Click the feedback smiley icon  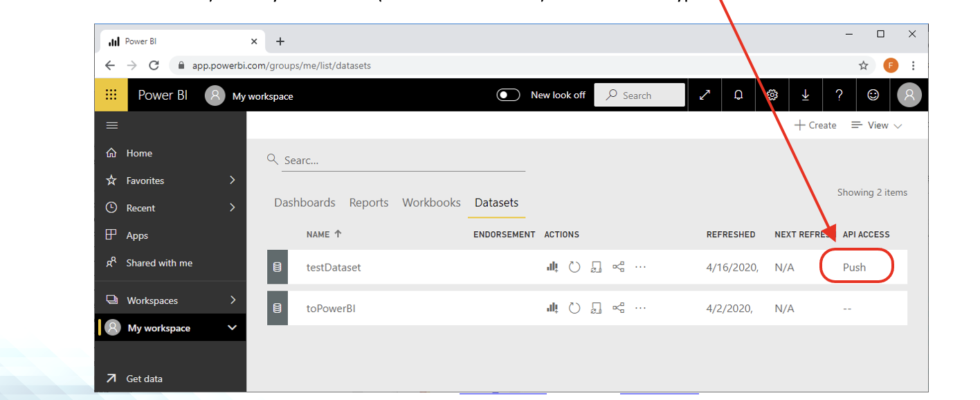873,96
